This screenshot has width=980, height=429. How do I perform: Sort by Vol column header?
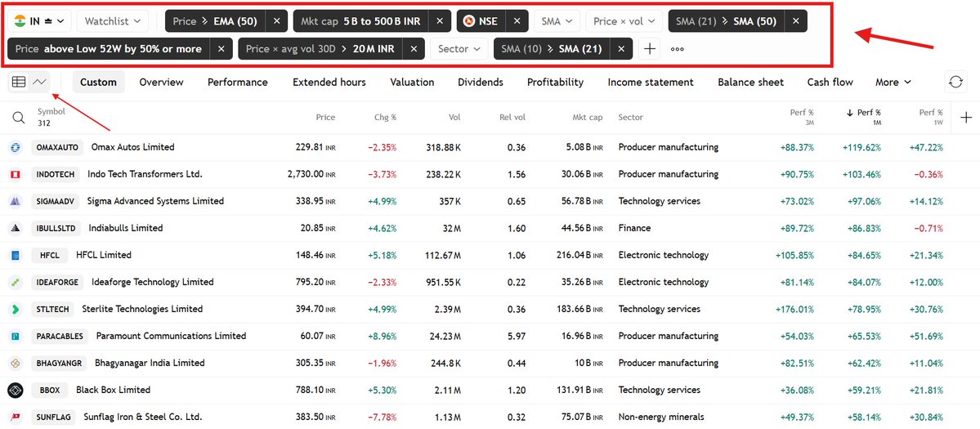455,118
